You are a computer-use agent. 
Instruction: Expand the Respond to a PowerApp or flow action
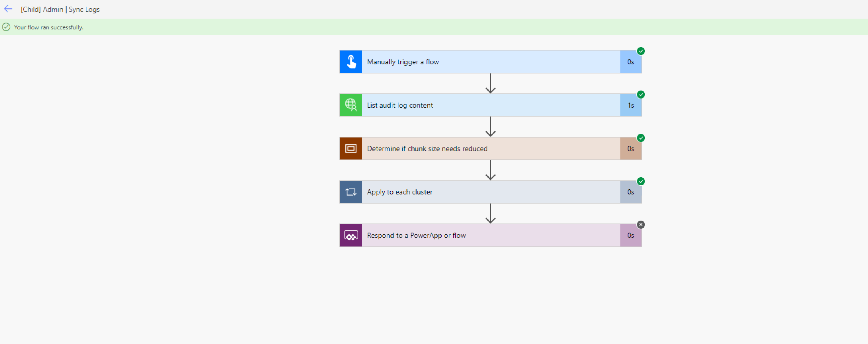point(489,235)
